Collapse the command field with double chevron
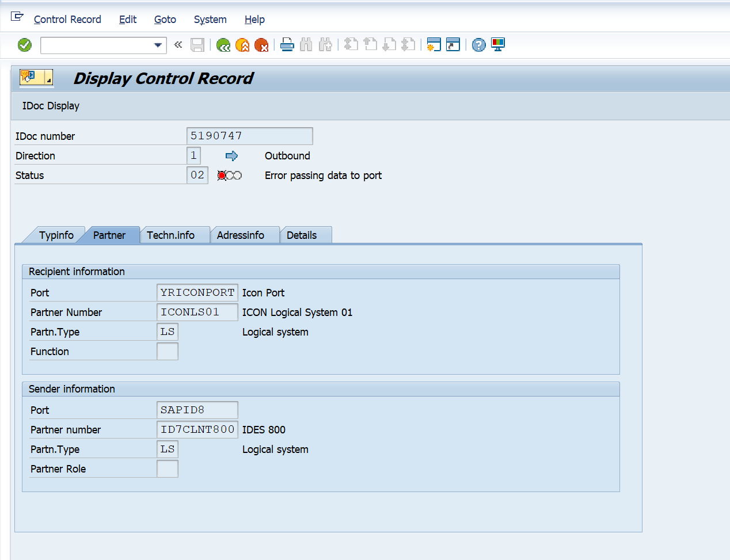 [x=178, y=45]
